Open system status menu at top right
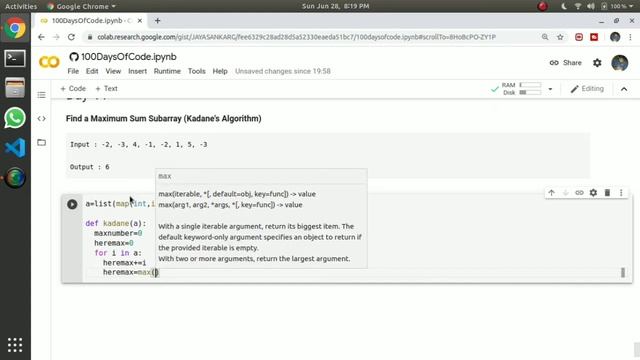Image resolution: width=640 pixels, height=360 pixels. click(598, 6)
